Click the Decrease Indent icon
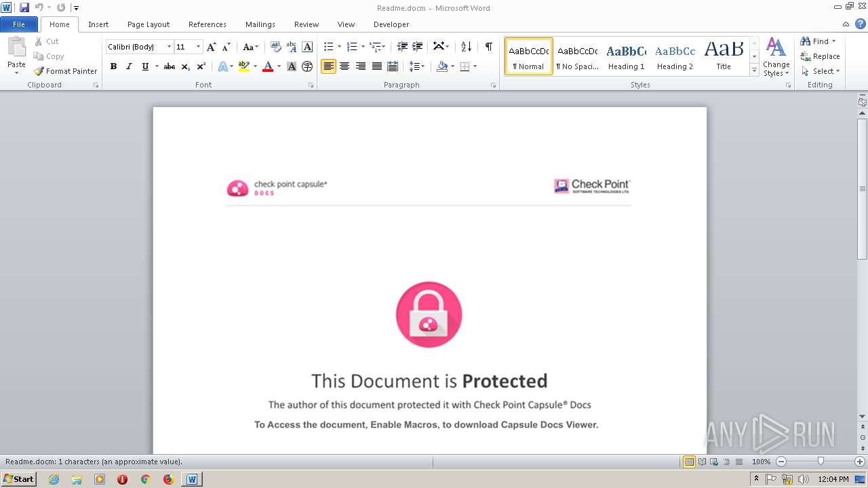 (402, 47)
